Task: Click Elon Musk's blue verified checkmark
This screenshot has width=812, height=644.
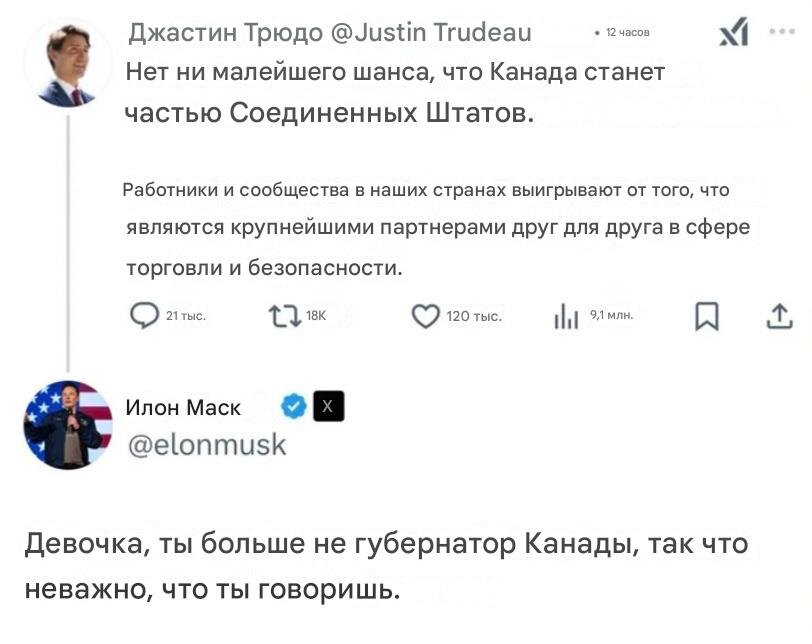Action: click(293, 407)
